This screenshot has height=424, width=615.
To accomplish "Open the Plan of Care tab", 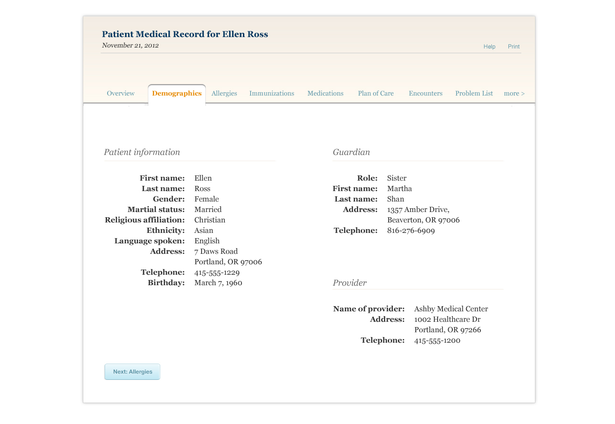I will pos(375,93).
